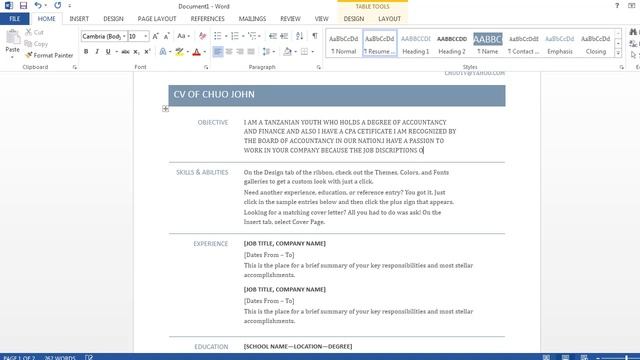
Task: Increase the paragraph indent
Action: (284, 36)
